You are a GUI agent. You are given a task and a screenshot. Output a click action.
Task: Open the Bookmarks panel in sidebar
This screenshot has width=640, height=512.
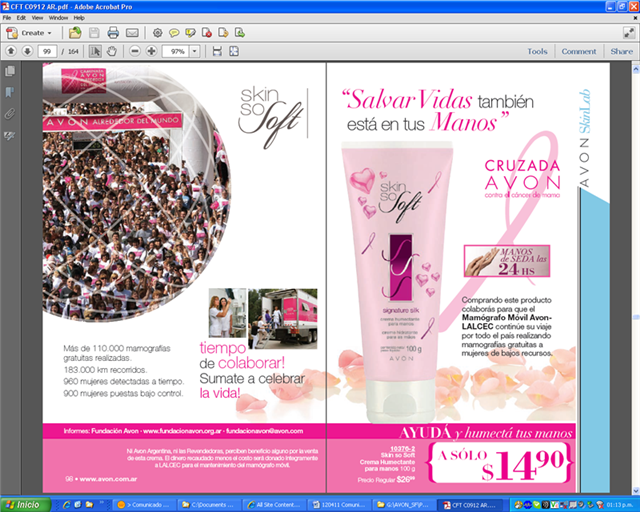9,92
